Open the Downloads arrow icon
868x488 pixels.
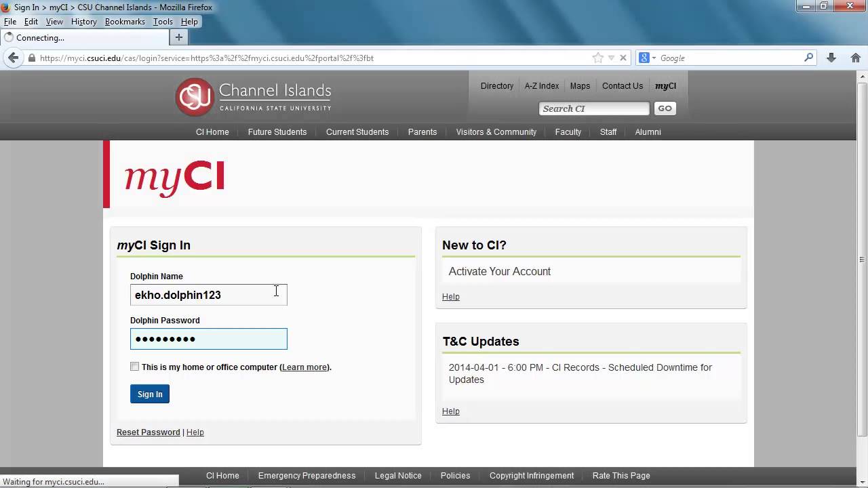(x=831, y=58)
